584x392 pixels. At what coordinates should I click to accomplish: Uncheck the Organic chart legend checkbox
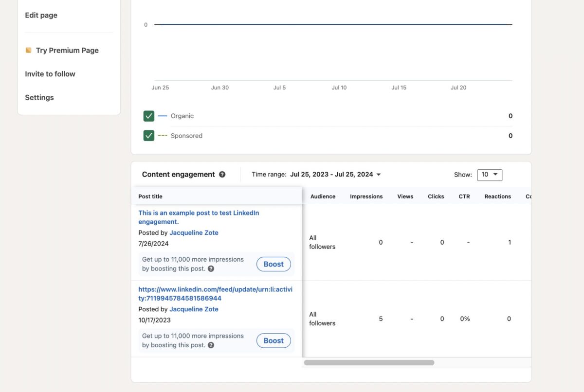click(x=148, y=116)
